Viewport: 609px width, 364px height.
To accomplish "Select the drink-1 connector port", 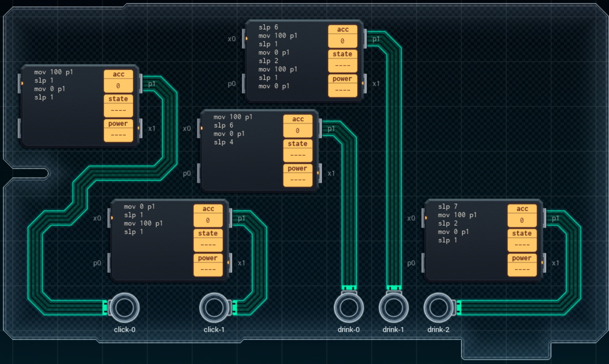I will pyautogui.click(x=394, y=308).
